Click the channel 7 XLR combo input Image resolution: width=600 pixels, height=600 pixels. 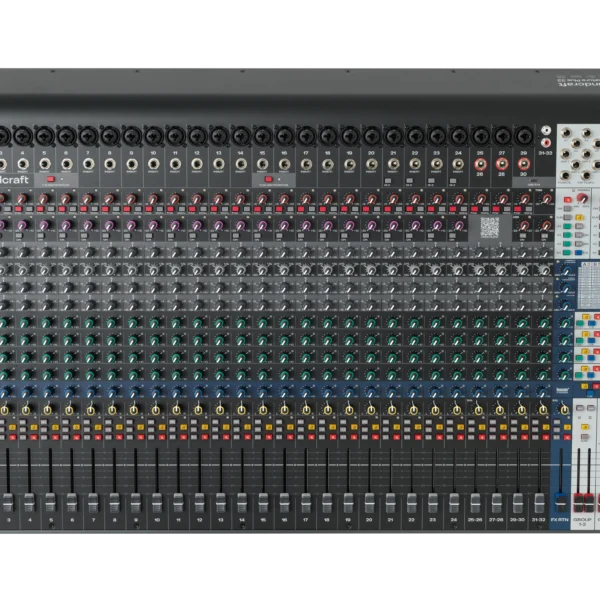click(x=88, y=136)
